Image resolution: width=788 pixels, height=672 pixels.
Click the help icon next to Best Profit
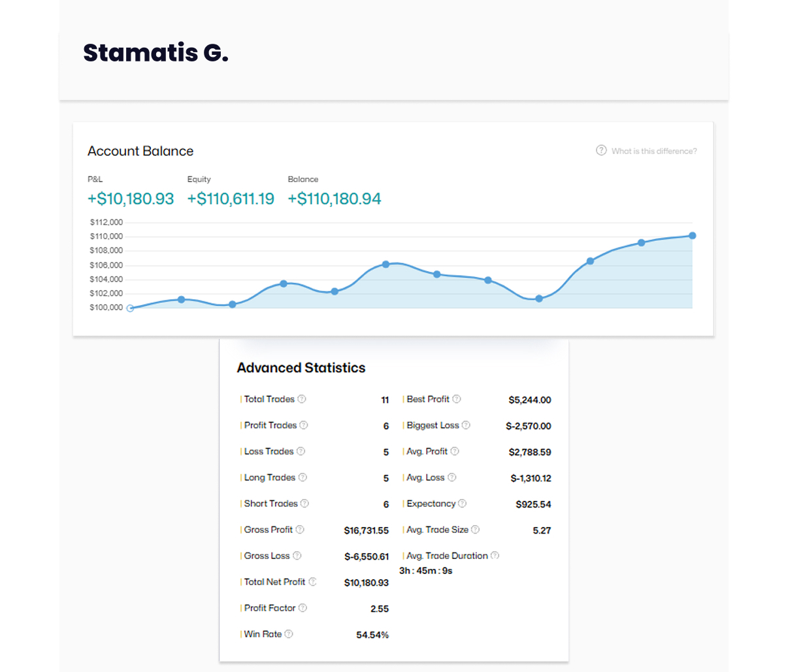pos(457,399)
